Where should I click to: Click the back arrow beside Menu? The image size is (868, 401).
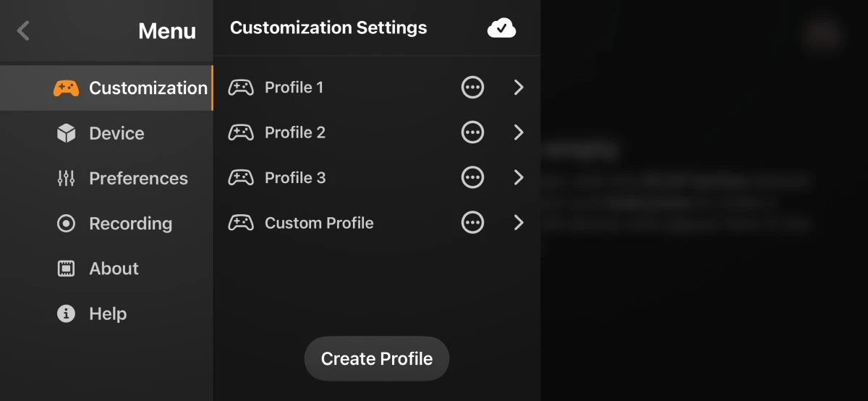pyautogui.click(x=23, y=30)
